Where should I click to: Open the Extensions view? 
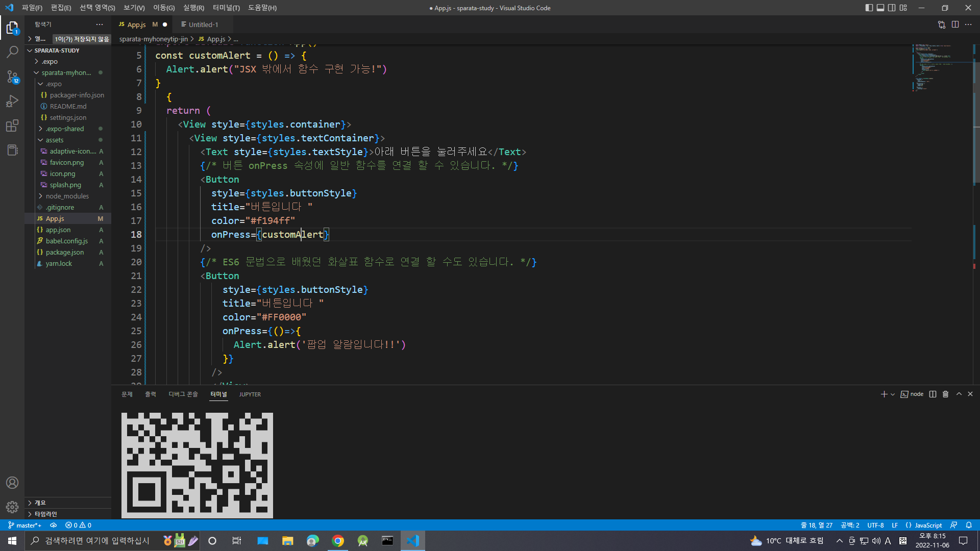point(12,126)
